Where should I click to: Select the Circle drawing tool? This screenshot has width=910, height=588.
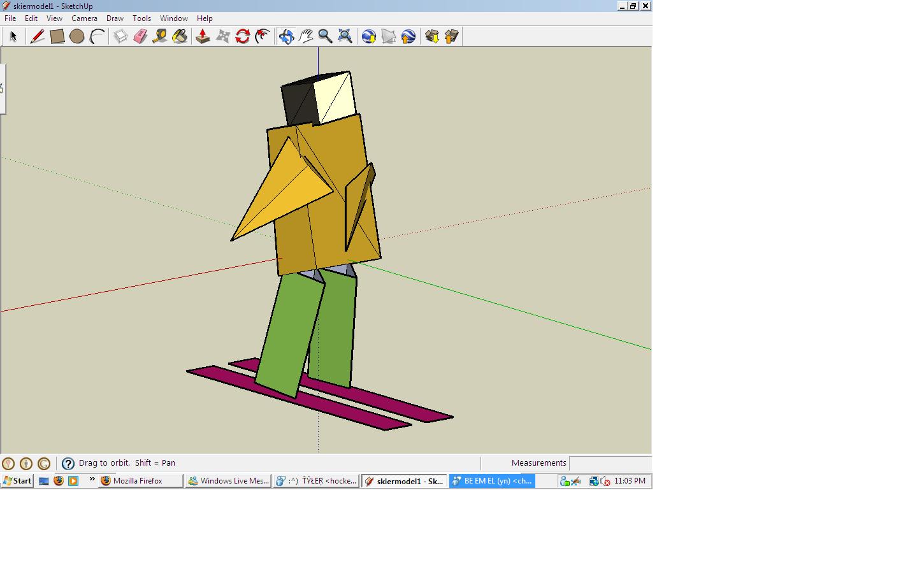coord(77,36)
